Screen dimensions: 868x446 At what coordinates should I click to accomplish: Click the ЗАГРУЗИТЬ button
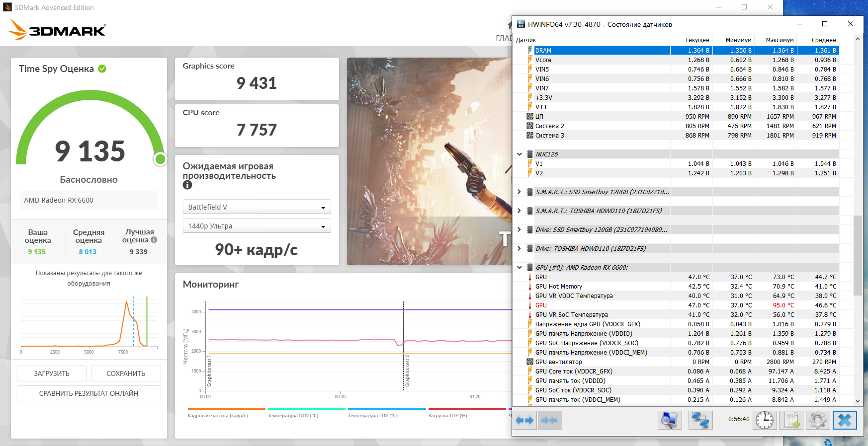tap(52, 373)
